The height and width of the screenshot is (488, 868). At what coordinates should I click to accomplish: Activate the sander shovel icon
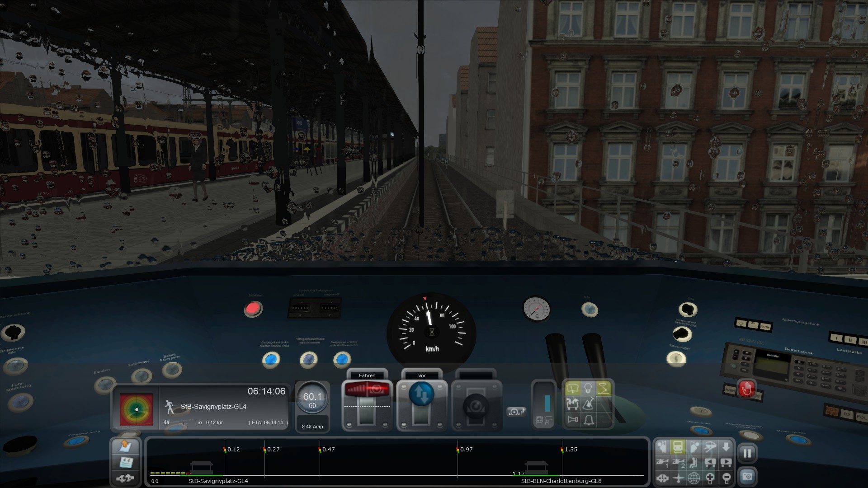tap(588, 404)
